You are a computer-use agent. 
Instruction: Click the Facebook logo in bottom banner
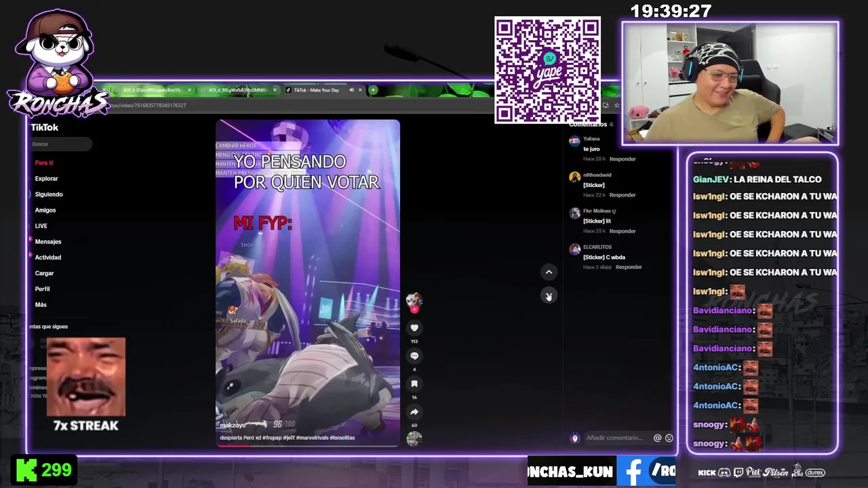[632, 471]
